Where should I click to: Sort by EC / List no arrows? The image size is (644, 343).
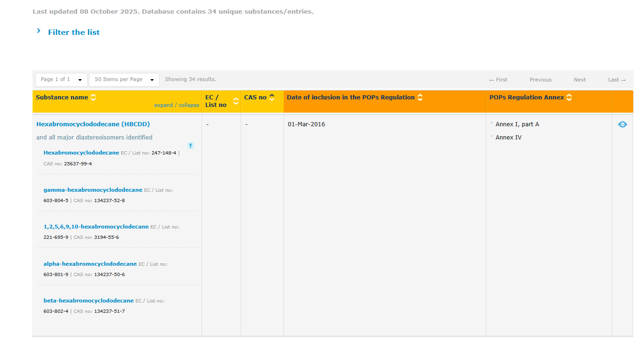click(236, 101)
